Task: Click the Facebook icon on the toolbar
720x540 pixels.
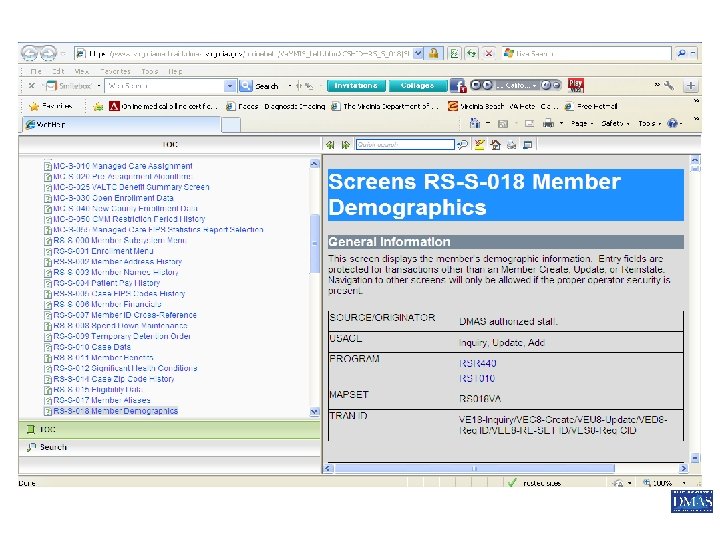Action: (458, 85)
